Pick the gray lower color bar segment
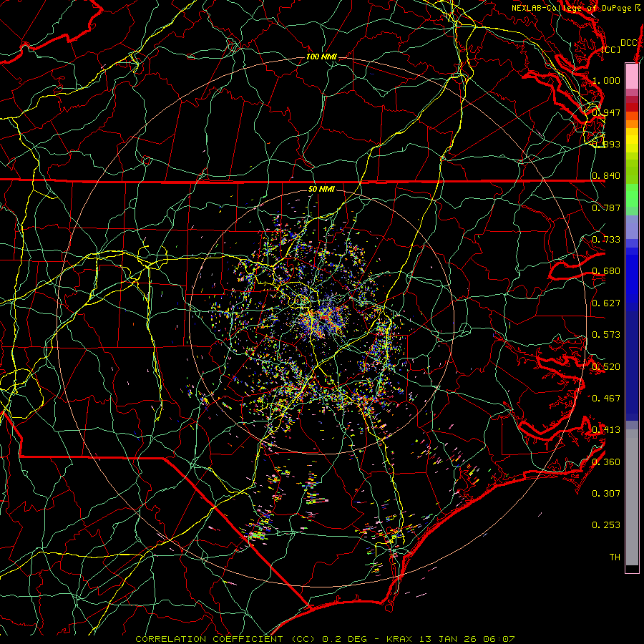The image size is (644, 644). click(632, 497)
